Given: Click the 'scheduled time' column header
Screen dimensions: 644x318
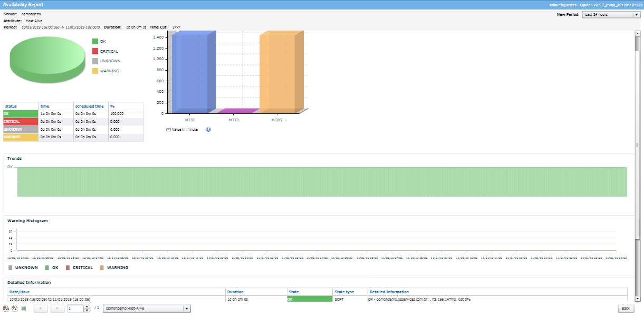Looking at the screenshot, I should click(x=91, y=107).
